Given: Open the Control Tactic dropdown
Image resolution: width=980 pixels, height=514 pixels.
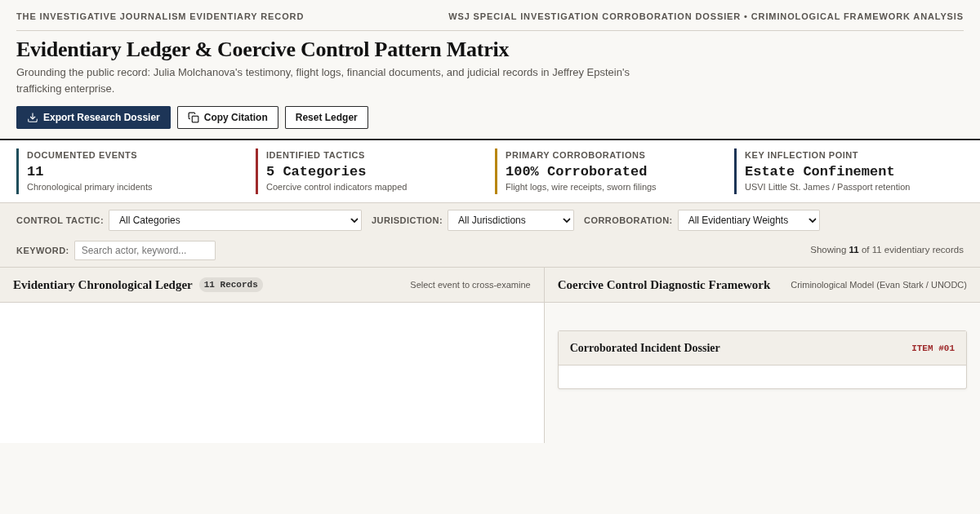Looking at the screenshot, I should click(235, 220).
